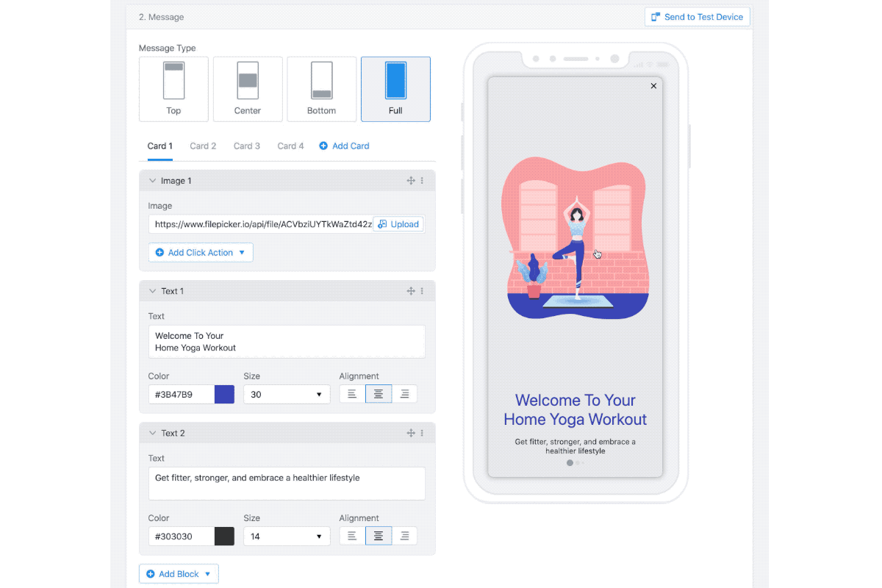Collapse the Image 1 block
The image size is (882, 588).
[153, 181]
